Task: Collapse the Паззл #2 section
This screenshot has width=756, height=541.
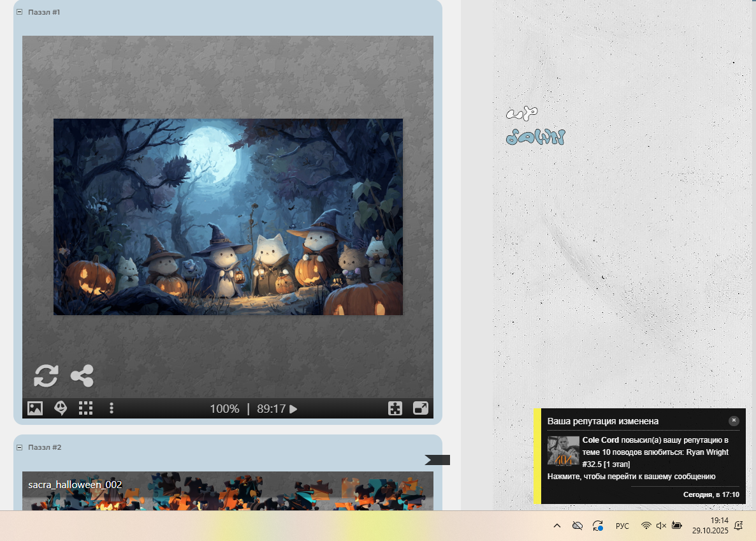Action: tap(19, 447)
